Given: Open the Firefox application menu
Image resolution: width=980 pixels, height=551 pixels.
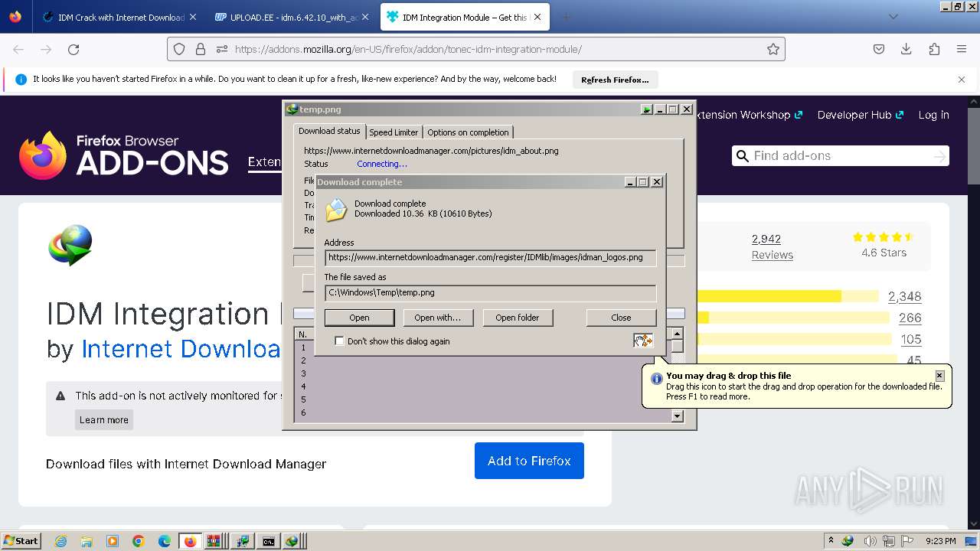Looking at the screenshot, I should point(962,50).
